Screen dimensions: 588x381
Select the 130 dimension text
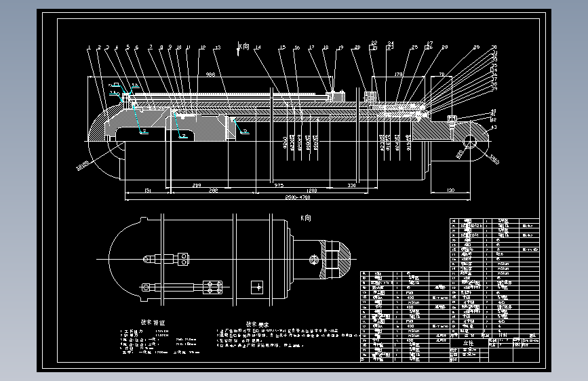451,190
